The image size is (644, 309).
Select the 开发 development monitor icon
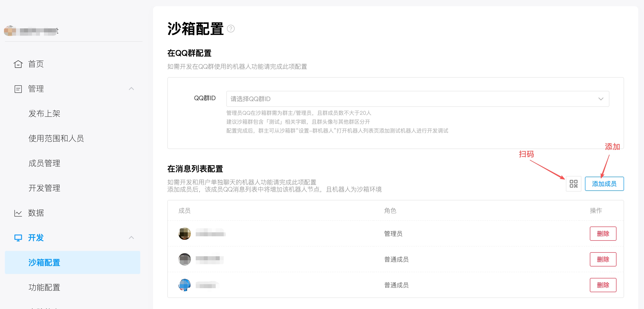coord(18,238)
